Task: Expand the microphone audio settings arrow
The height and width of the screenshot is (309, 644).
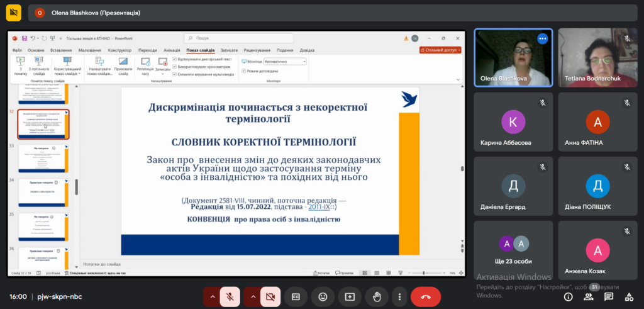Action: [x=212, y=296]
